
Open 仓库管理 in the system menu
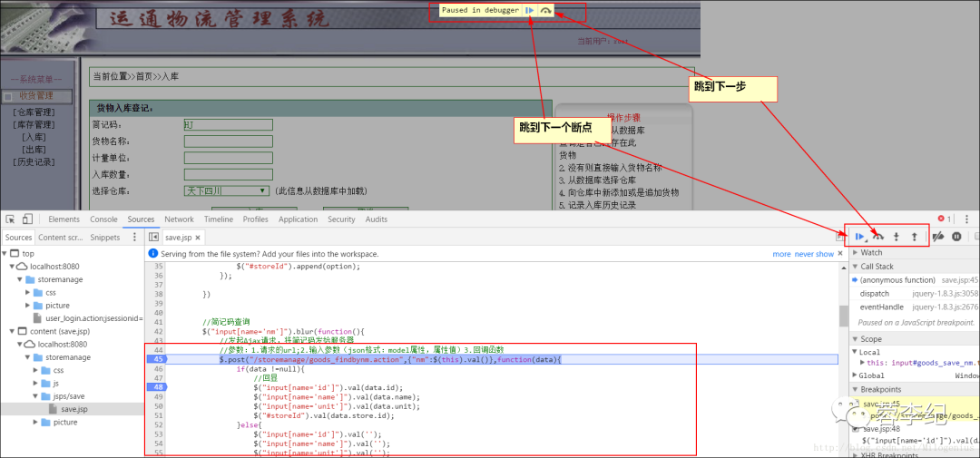(x=34, y=112)
